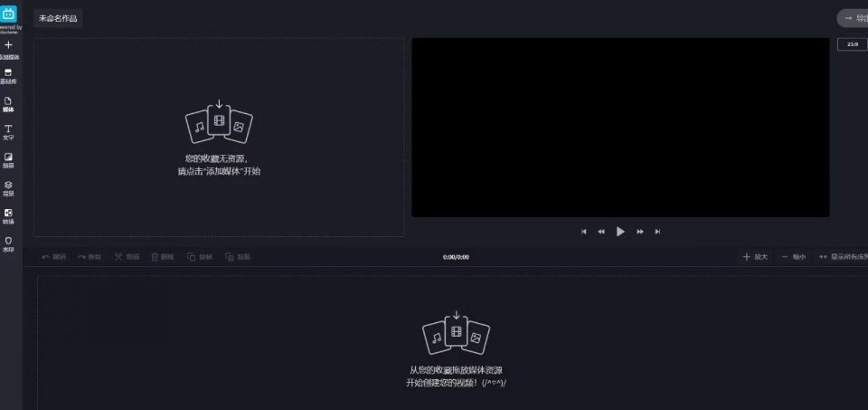Skip to the end of the video

pos(657,232)
